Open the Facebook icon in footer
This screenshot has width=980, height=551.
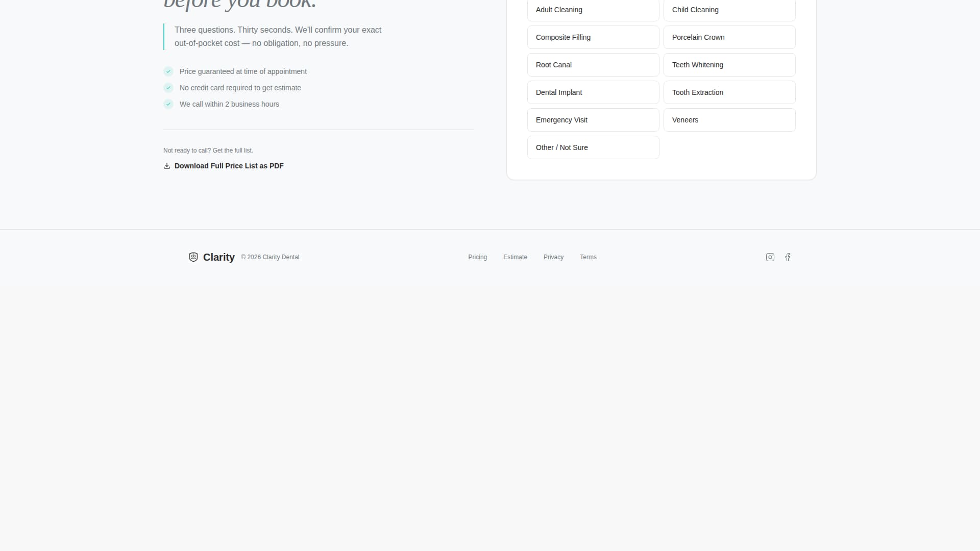788,257
